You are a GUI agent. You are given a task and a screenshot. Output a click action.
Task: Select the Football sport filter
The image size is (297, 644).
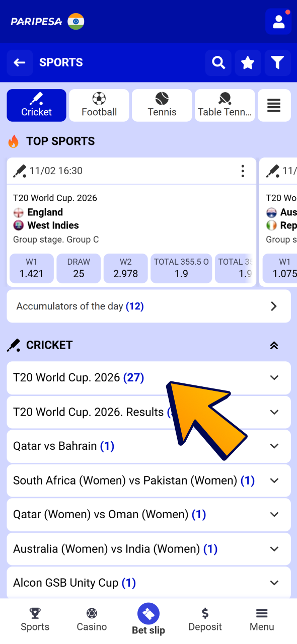pyautogui.click(x=99, y=105)
